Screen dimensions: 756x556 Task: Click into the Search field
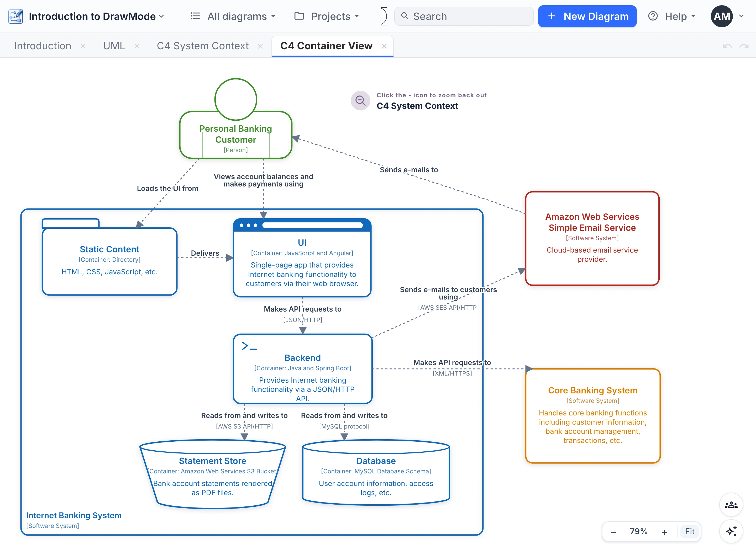(x=464, y=16)
